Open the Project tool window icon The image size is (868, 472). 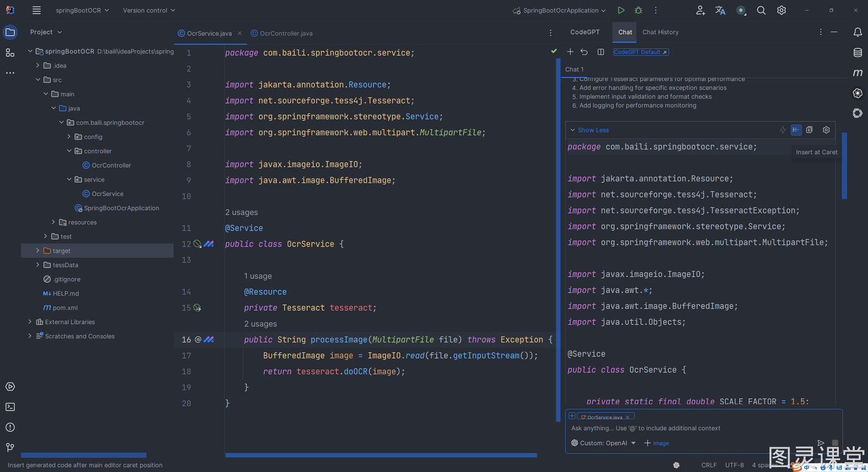click(x=10, y=32)
